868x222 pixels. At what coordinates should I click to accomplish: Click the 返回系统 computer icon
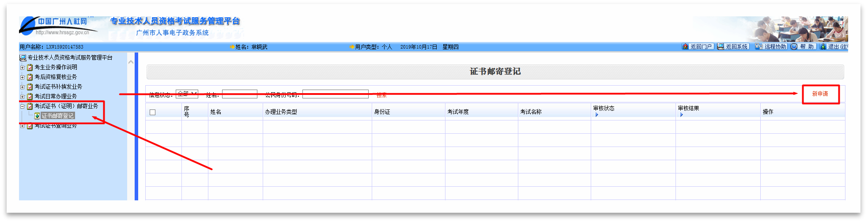point(721,46)
